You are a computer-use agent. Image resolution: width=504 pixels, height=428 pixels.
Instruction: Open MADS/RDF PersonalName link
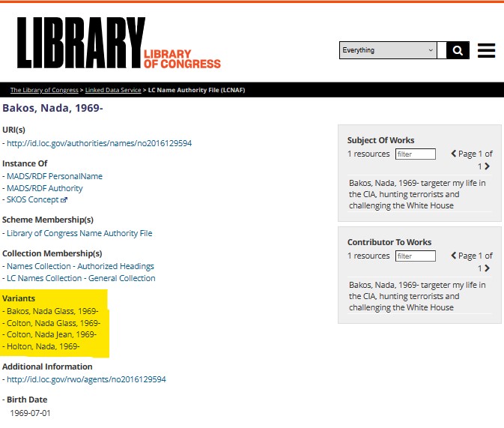55,176
